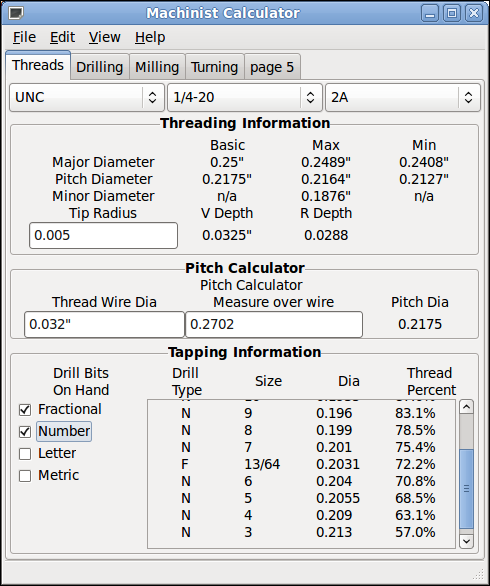Minimize the Machinist Calculator window
490x586 pixels.
pyautogui.click(x=430, y=13)
